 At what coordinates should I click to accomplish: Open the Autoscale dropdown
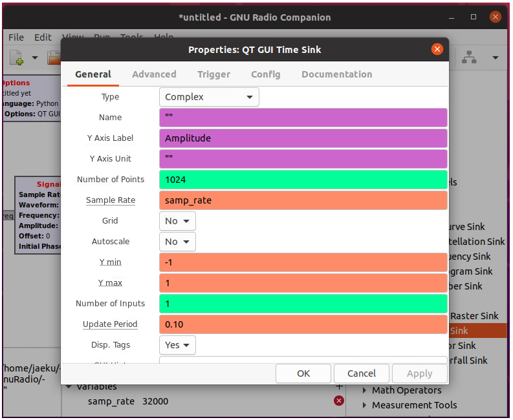(x=177, y=242)
